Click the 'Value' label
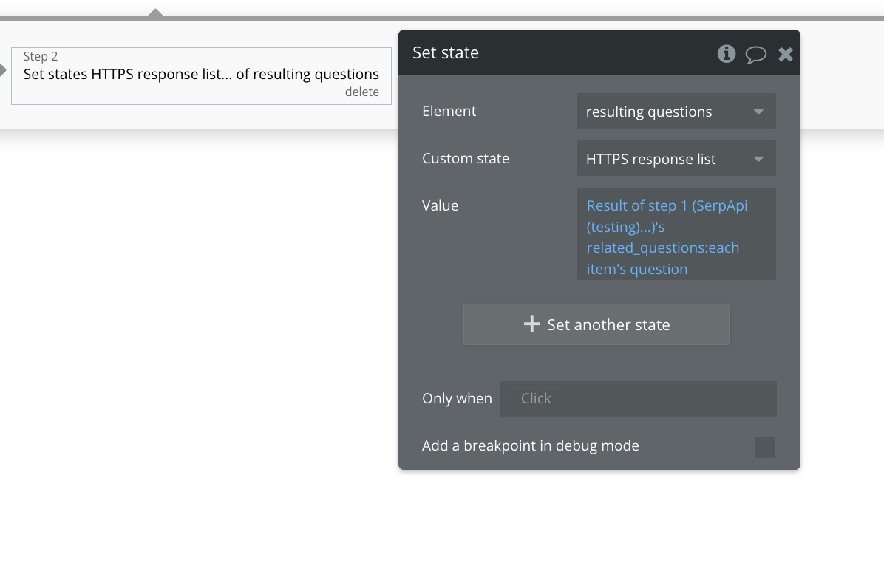The width and height of the screenshot is (884, 588). (440, 205)
